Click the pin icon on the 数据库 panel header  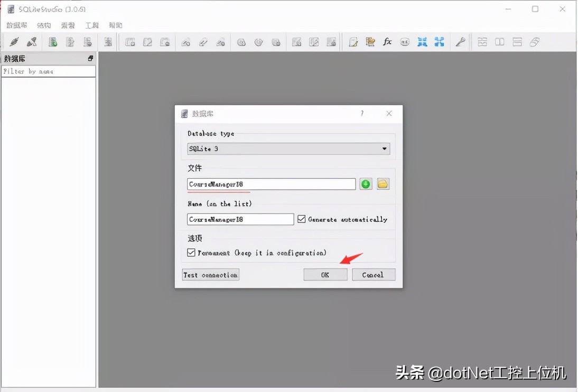click(91, 59)
